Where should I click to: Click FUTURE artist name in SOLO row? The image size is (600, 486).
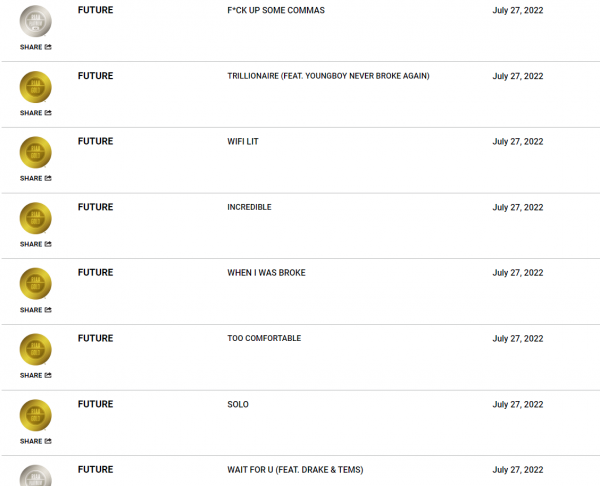[95, 404]
